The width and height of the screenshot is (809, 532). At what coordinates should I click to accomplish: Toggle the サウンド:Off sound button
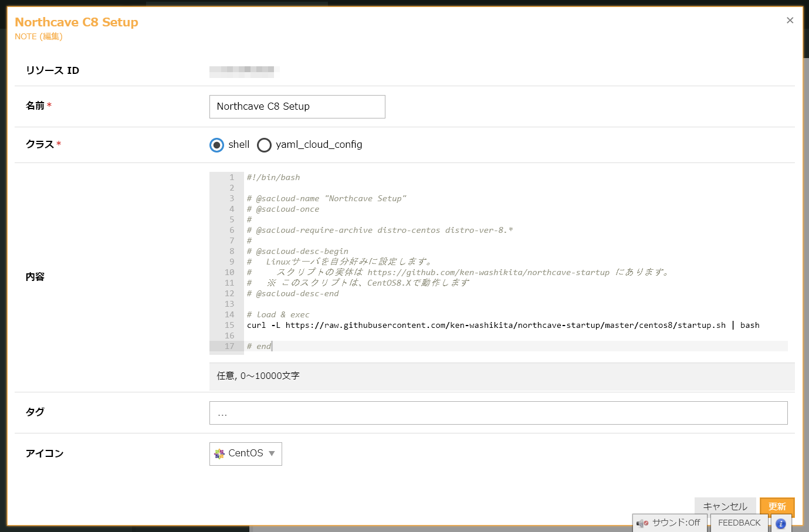click(669, 523)
